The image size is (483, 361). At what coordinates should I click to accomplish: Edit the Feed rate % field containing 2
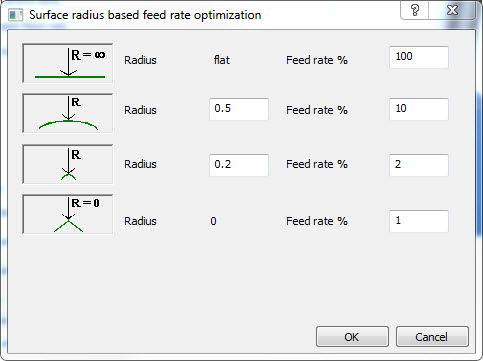pos(419,165)
